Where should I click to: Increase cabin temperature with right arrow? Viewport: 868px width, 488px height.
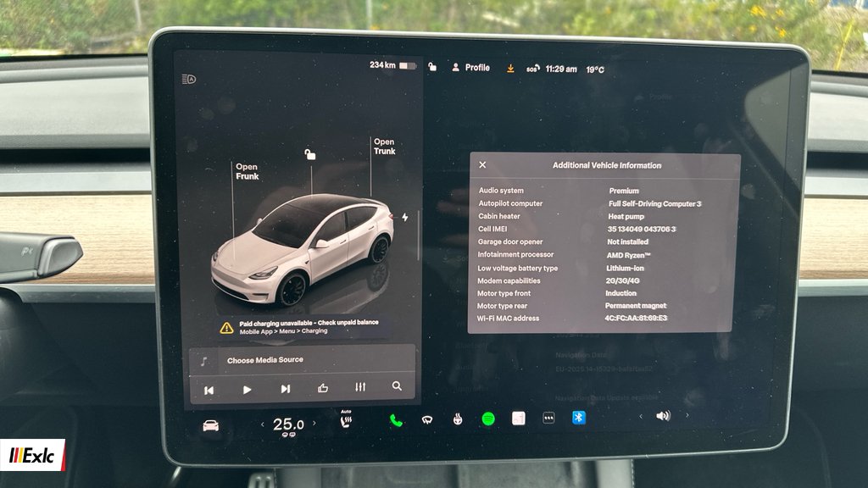coord(314,424)
